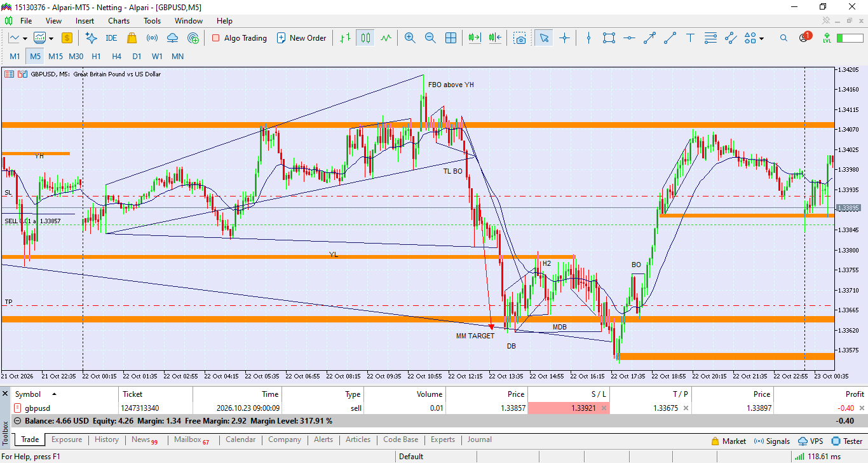Screen dimensions: 868x463
Task: Open the Signals broadcast toolbar icon
Action: click(x=152, y=38)
